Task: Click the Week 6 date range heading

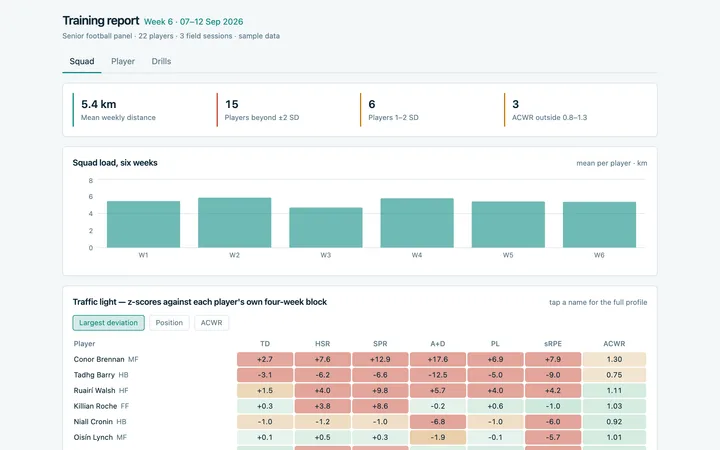Action: [193, 22]
